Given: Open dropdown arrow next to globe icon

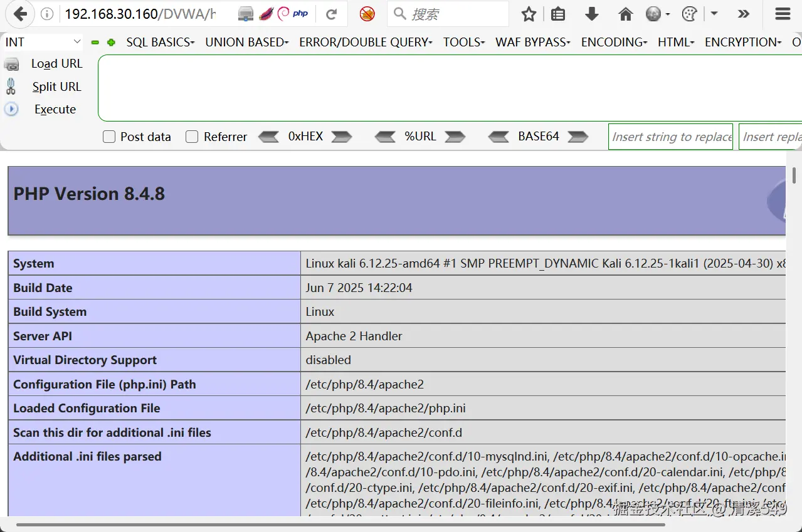Looking at the screenshot, I should point(667,14).
